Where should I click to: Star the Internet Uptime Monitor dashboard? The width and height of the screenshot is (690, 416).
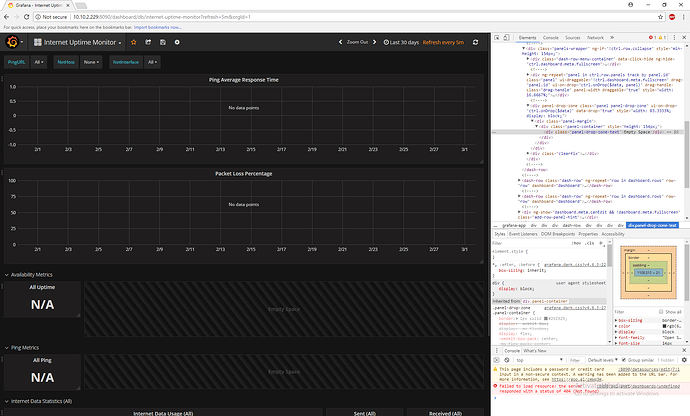[134, 42]
